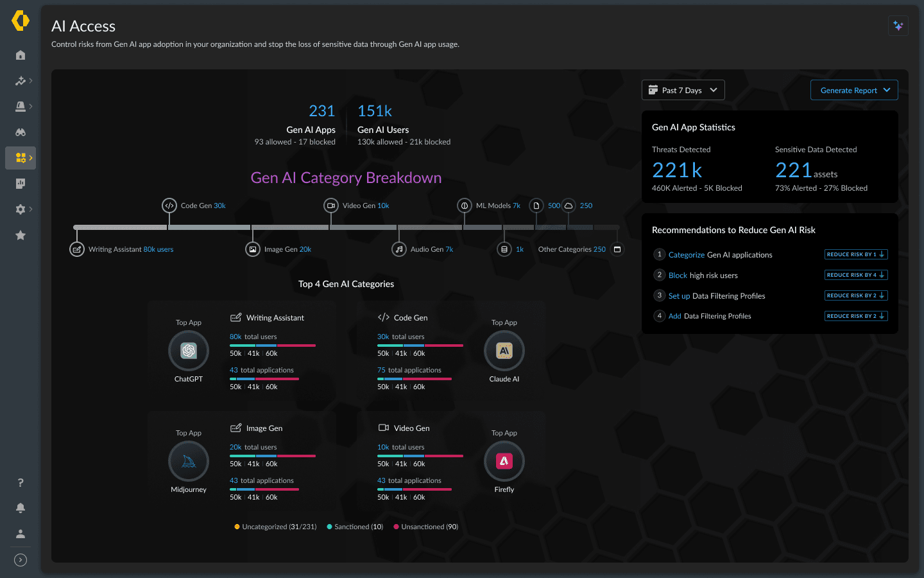Viewport: 924px width, 578px height.
Task: Click the 231 Gen AI Apps count
Action: tap(322, 111)
